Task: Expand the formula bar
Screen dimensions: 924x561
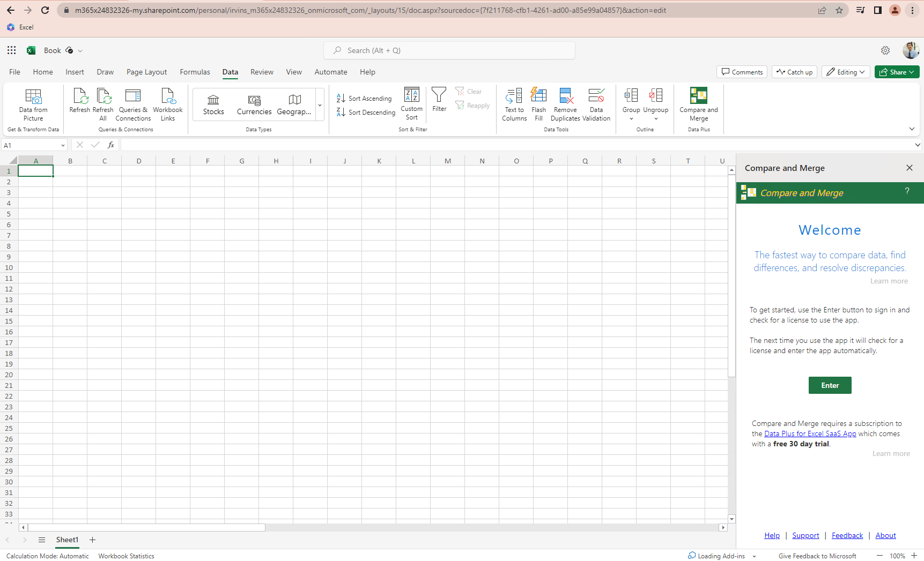Action: click(x=918, y=145)
